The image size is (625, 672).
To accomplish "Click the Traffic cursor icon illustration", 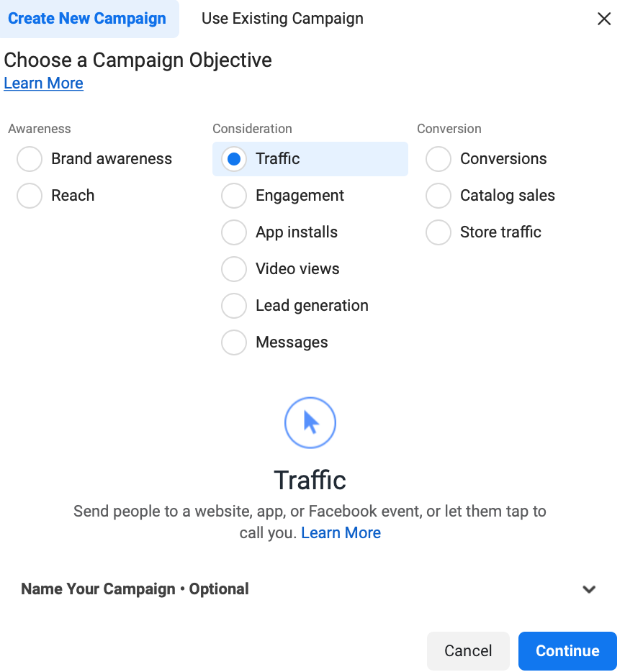I will (310, 422).
